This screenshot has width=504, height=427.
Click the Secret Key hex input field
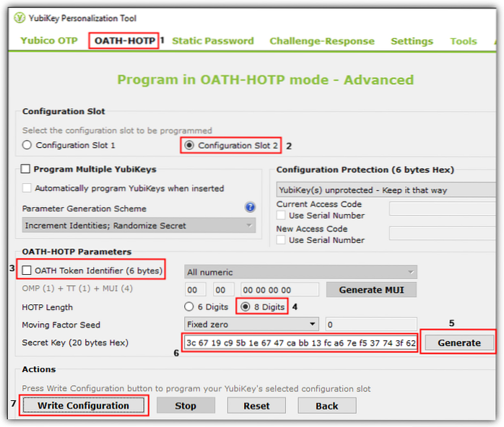click(300, 343)
